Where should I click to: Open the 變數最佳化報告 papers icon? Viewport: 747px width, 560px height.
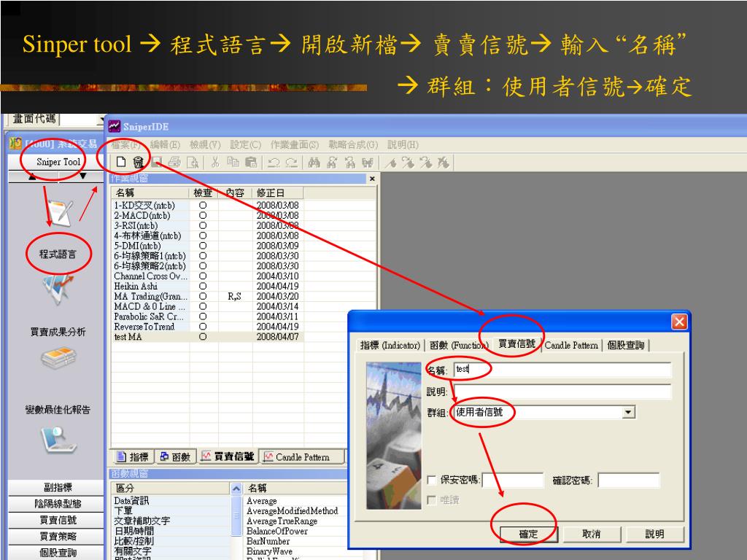[x=58, y=358]
